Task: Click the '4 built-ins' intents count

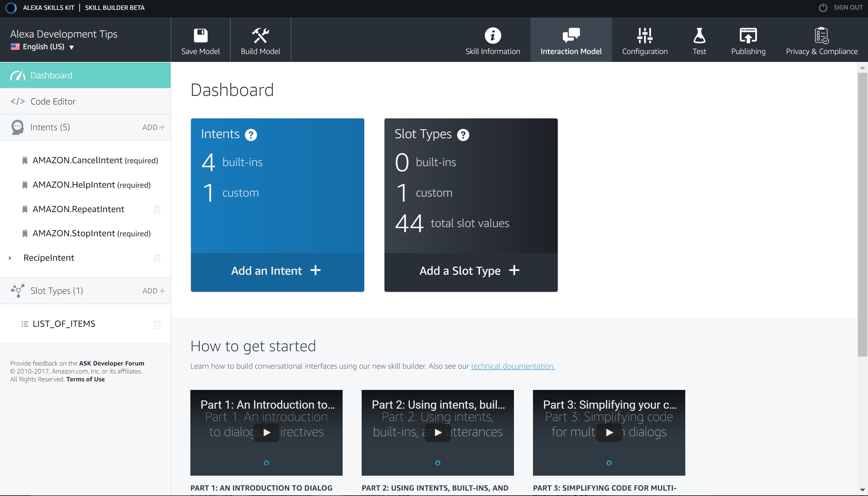Action: (232, 162)
